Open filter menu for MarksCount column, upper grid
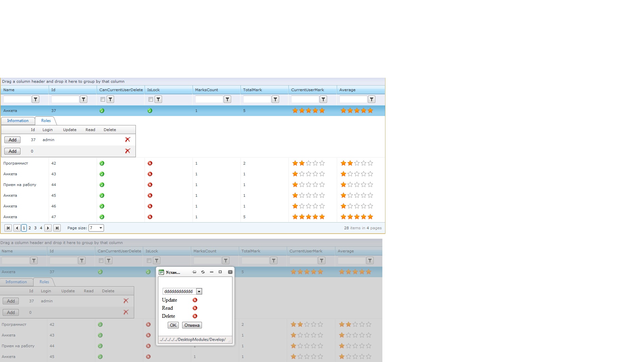644x362 pixels. click(x=227, y=100)
